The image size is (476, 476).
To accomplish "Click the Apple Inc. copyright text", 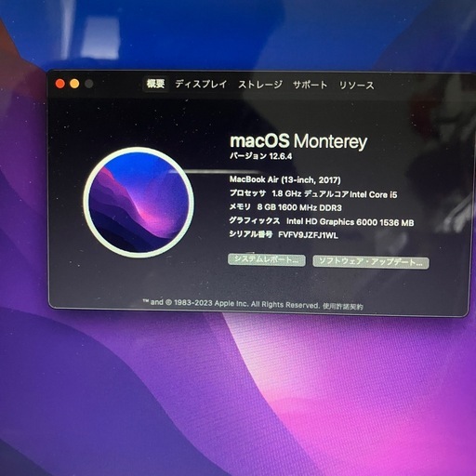I will (231, 303).
